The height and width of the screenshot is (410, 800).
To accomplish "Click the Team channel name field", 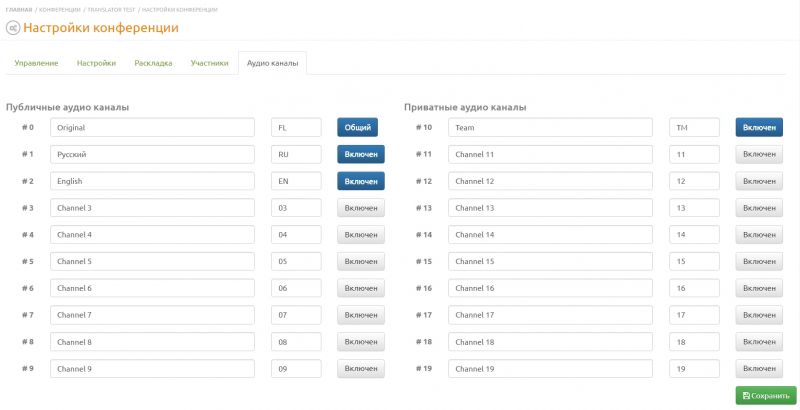I will pos(551,127).
